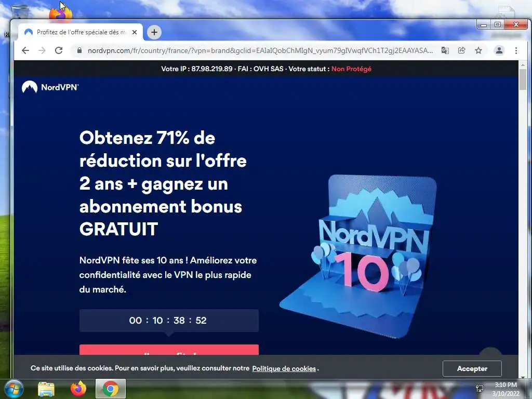532x399 pixels.
Task: Click the scrollbar up arrow
Action: click(523, 64)
